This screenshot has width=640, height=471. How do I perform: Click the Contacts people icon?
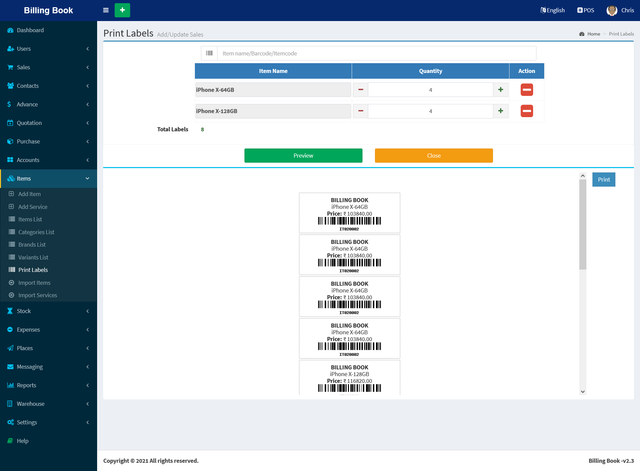(10, 86)
